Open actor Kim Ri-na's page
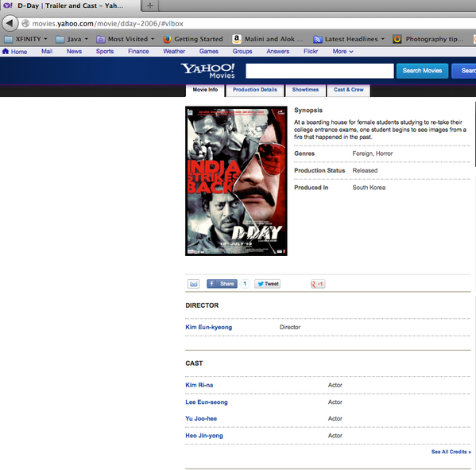476x470 pixels. 199,385
